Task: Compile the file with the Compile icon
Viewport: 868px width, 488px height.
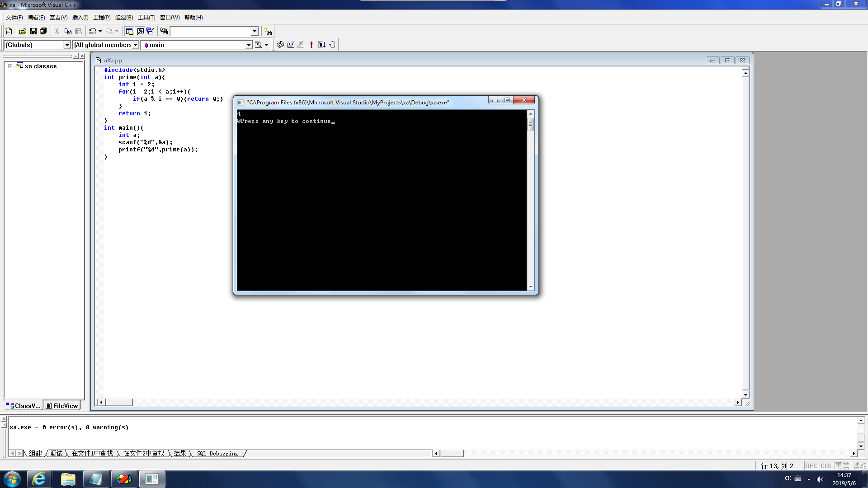Action: tap(280, 45)
